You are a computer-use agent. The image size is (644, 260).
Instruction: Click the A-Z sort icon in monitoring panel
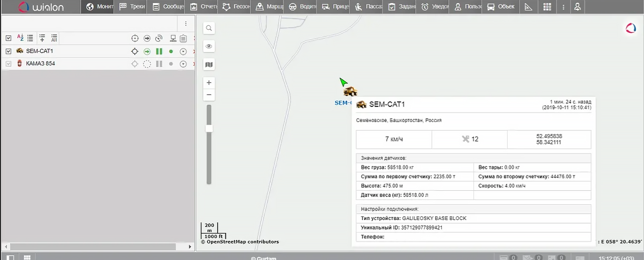(20, 38)
